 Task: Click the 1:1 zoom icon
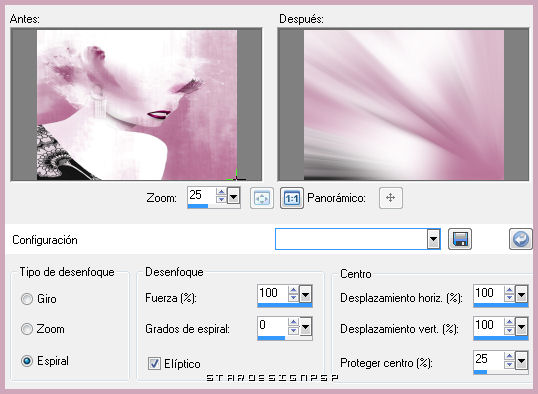(x=292, y=198)
